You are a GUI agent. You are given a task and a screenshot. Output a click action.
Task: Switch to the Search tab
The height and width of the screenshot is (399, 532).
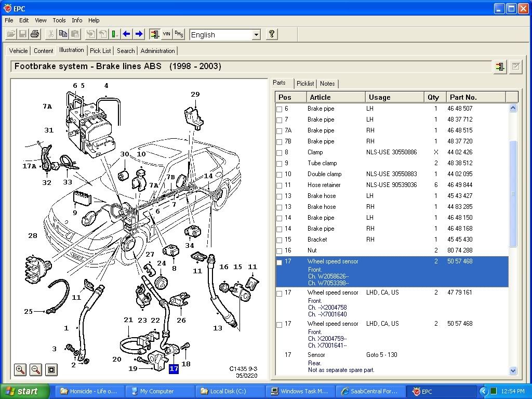[x=125, y=50]
